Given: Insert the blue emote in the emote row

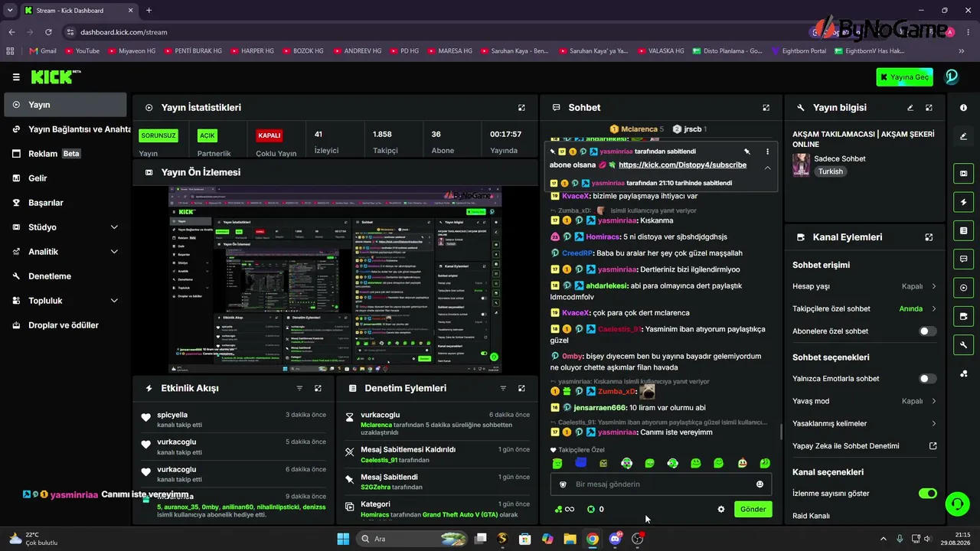Looking at the screenshot, I should coord(580,463).
